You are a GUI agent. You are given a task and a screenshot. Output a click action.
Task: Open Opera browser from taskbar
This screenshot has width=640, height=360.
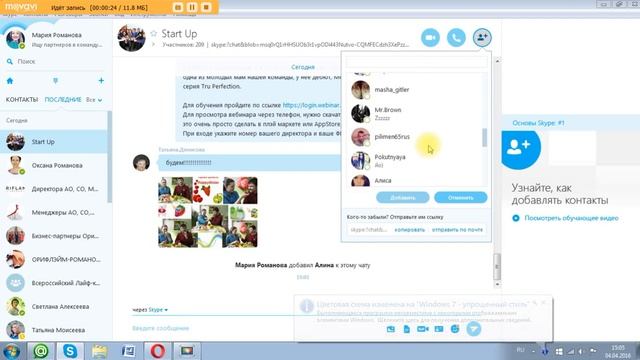pyautogui.click(x=158, y=351)
